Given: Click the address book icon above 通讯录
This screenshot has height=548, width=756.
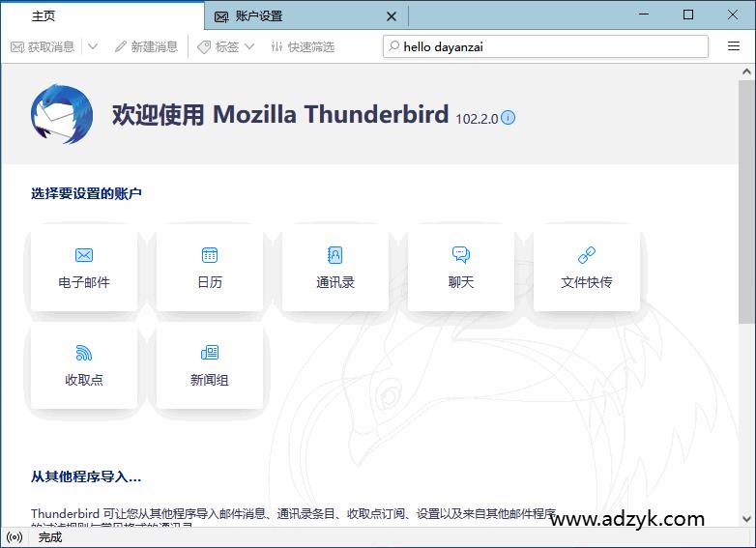Looking at the screenshot, I should pos(335,255).
